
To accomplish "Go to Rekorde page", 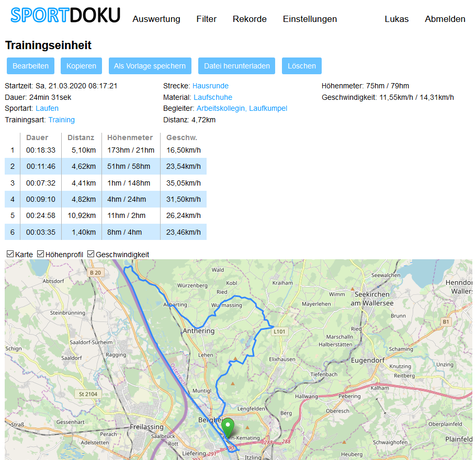I will pyautogui.click(x=250, y=19).
